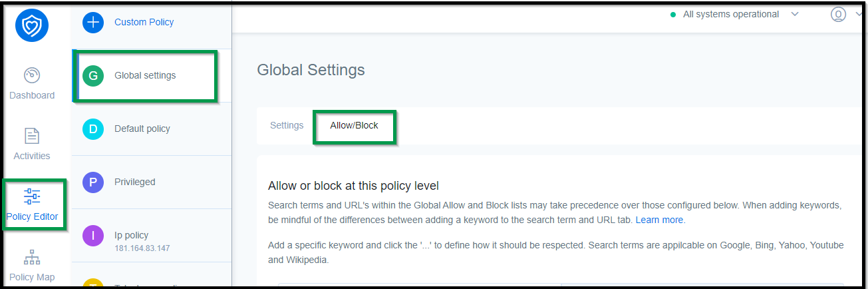Click the blue plus Custom Policy icon
Screen dimensions: 868x289
click(x=93, y=22)
